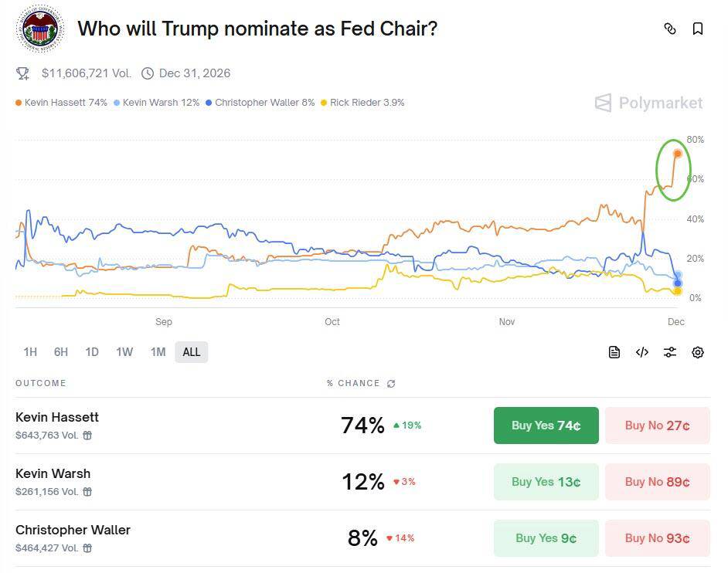Switch chart back to ALL range

click(x=191, y=351)
